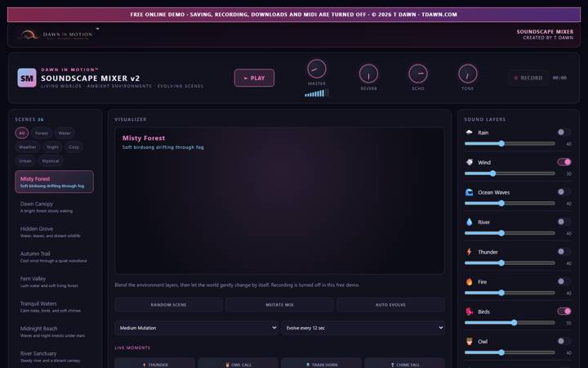Select the Cozy scenes filter
Screen dimensions: 588x368
tap(73, 147)
